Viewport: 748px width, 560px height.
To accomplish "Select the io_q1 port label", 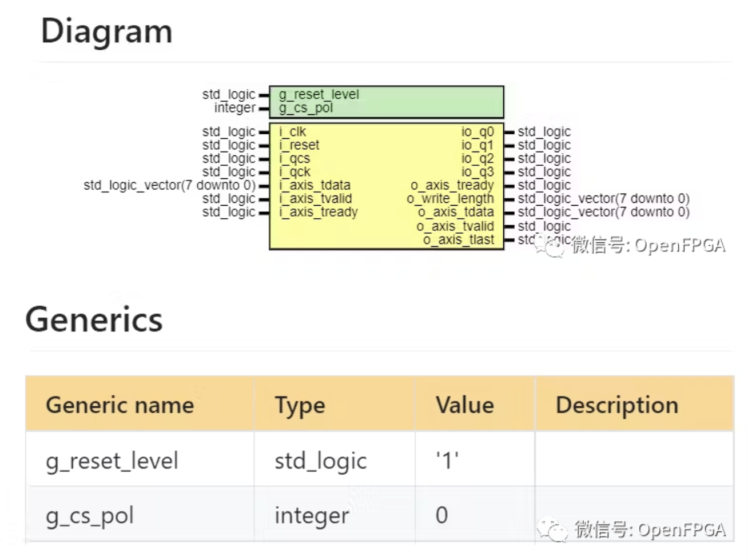I will pyautogui.click(x=478, y=145).
